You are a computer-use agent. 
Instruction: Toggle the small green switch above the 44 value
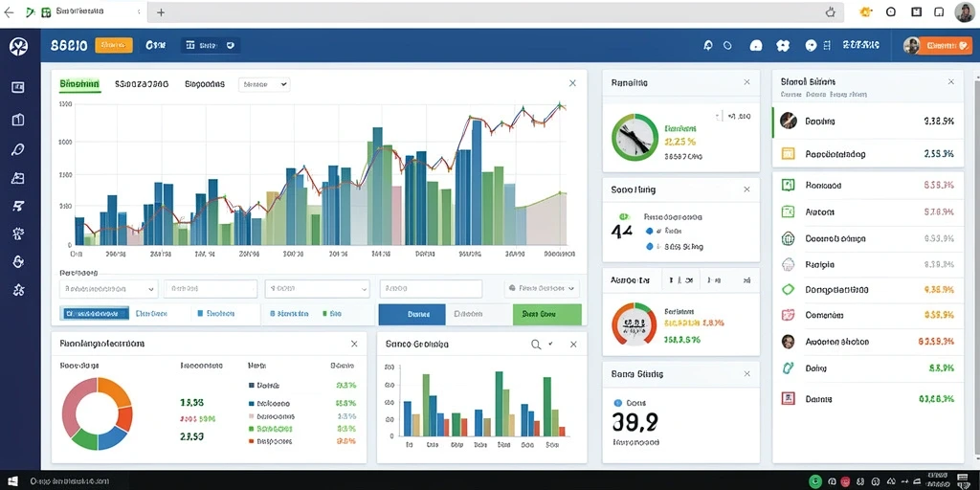pos(622,216)
